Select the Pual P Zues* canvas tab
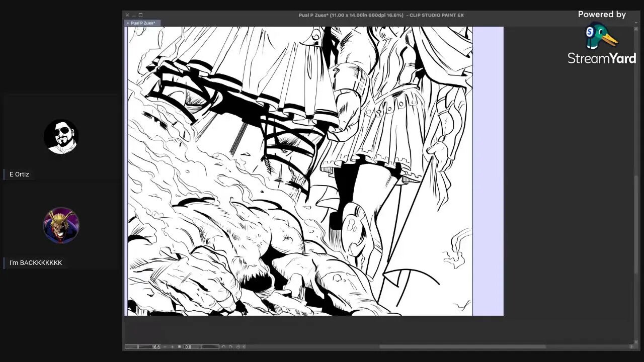The image size is (644, 362). coord(142,23)
